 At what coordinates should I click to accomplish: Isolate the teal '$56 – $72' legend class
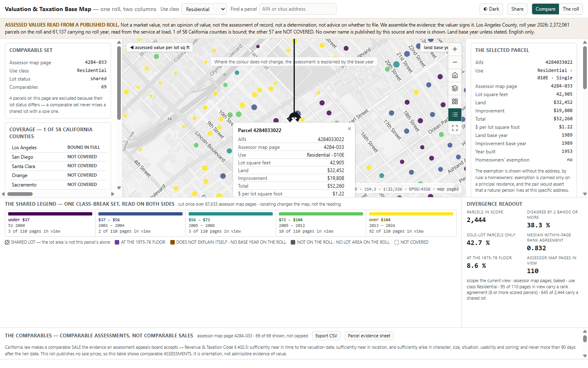[231, 223]
